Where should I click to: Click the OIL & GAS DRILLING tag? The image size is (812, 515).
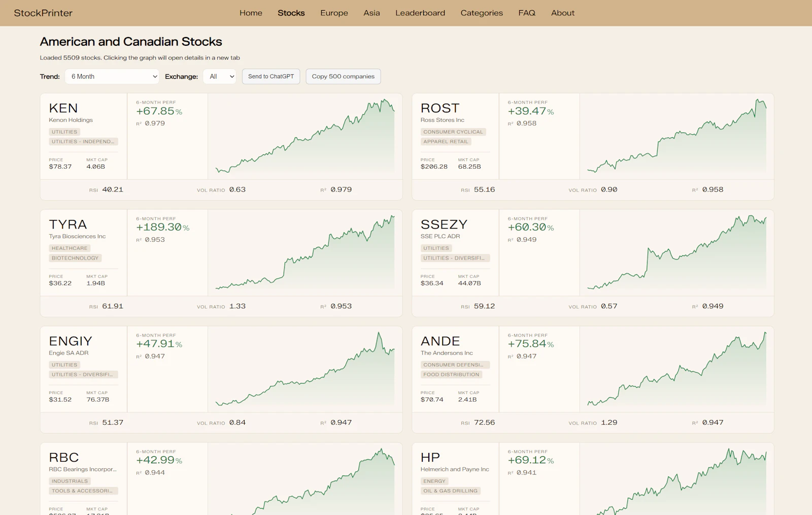451,491
